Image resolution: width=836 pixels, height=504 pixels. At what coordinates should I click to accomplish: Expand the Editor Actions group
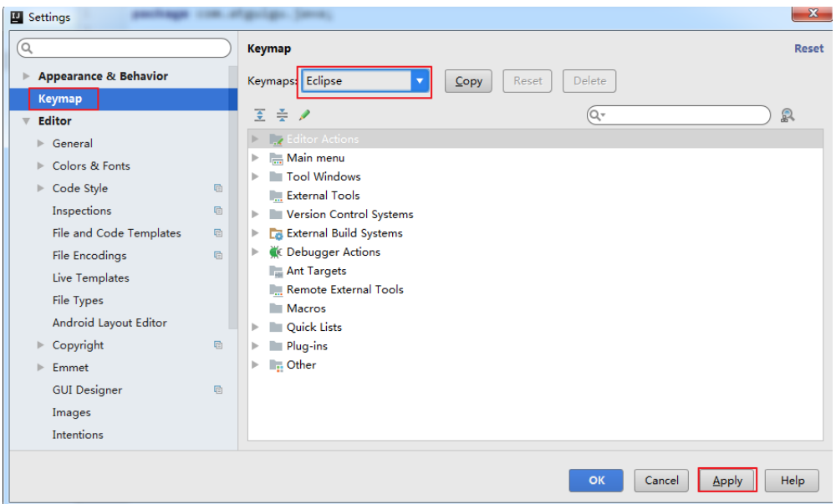click(255, 139)
